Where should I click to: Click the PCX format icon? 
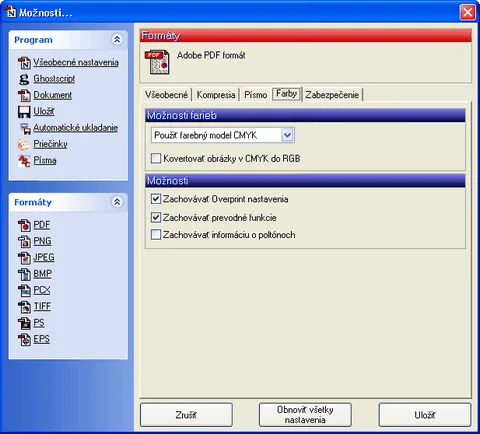point(24,290)
